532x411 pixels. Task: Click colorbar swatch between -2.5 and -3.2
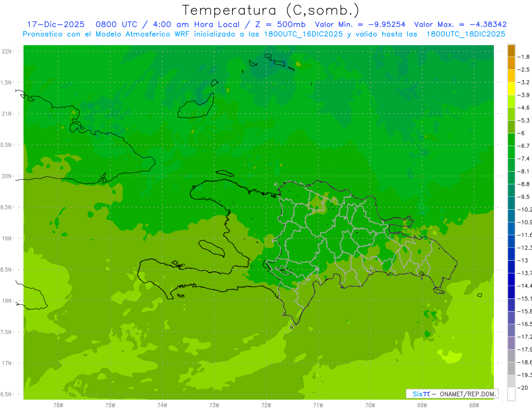(511, 76)
